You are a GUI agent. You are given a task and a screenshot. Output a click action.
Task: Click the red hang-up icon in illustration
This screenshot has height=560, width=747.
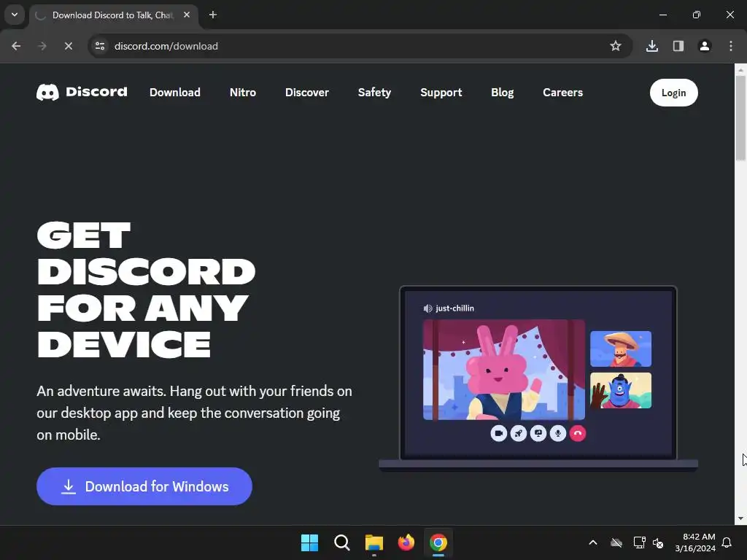578,433
